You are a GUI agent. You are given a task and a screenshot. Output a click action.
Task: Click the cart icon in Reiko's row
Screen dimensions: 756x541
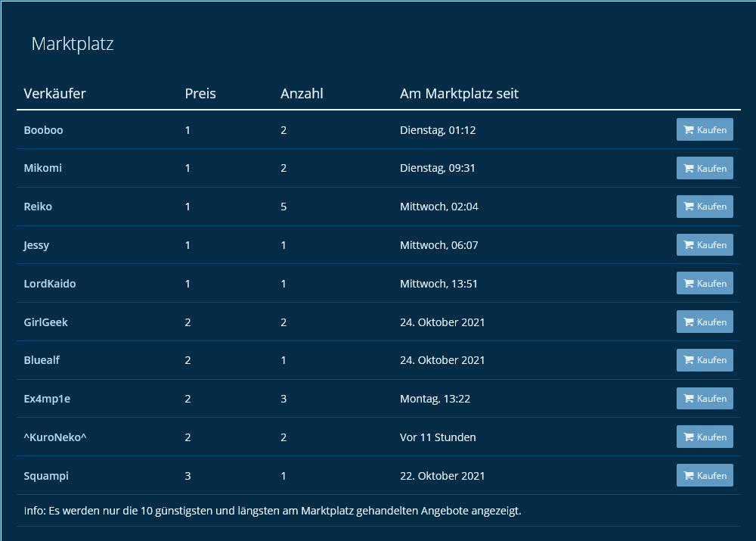click(689, 207)
